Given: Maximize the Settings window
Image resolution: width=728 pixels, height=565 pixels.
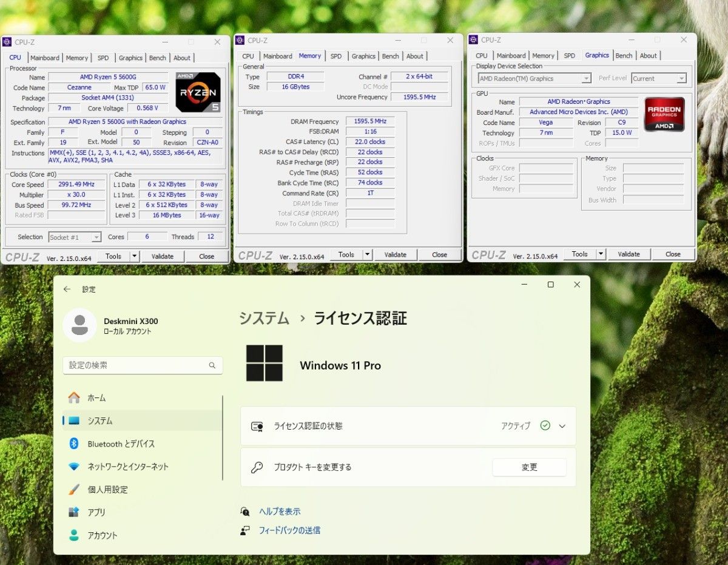Looking at the screenshot, I should tap(550, 285).
